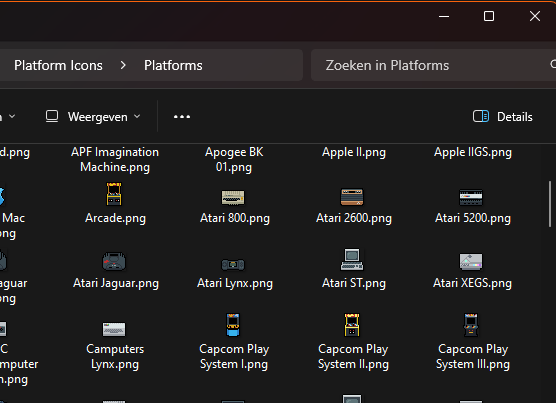Click the 'Atari Jaguar.png' label text

coord(116,283)
